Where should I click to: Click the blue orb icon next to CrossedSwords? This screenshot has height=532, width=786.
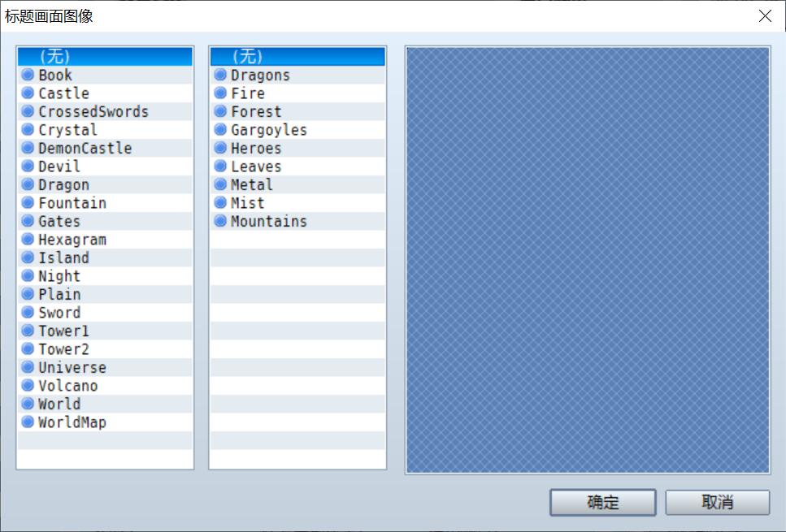28,111
